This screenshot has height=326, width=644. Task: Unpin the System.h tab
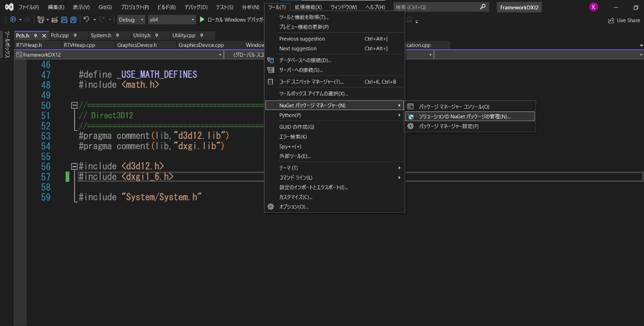(117, 35)
